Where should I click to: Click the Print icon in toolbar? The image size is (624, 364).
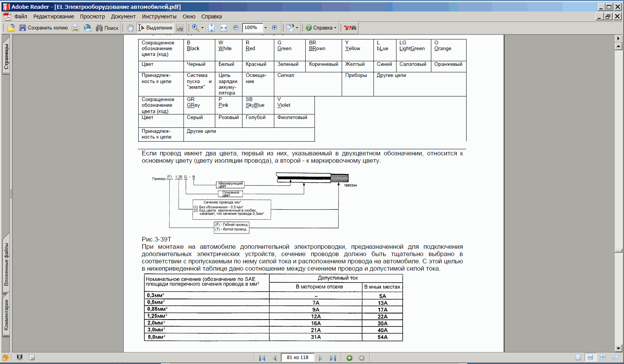pos(75,28)
